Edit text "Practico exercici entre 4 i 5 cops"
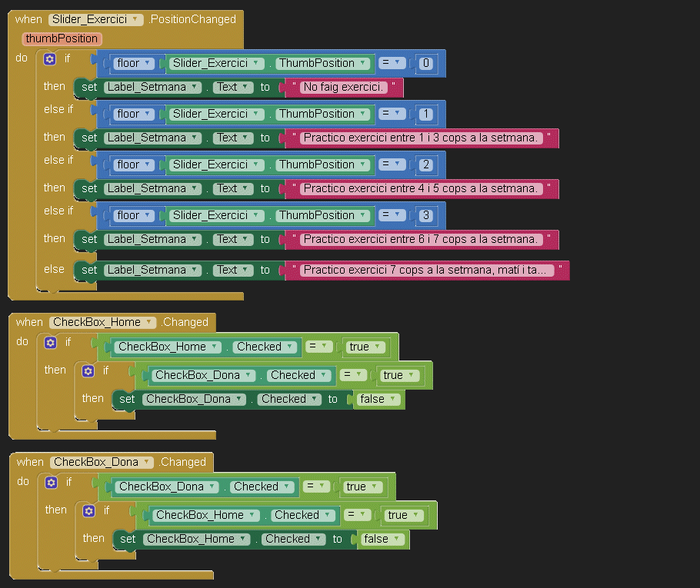The width and height of the screenshot is (700, 588). pyautogui.click(x=421, y=189)
